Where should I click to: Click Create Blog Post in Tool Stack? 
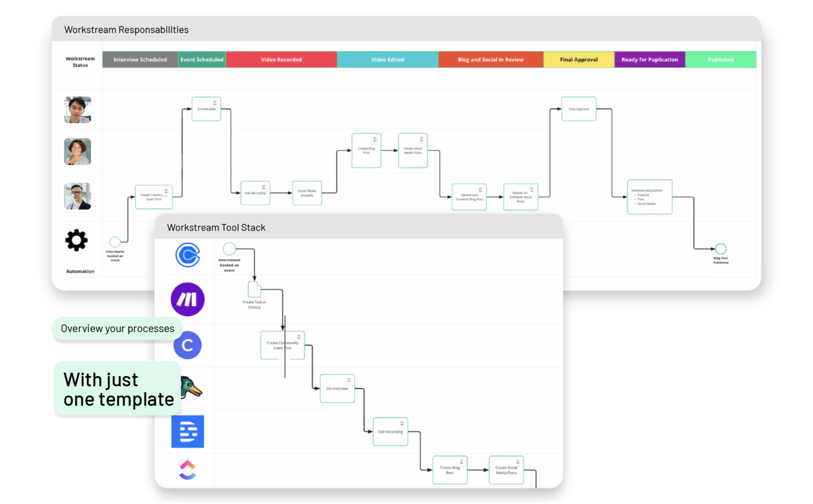coord(450,470)
